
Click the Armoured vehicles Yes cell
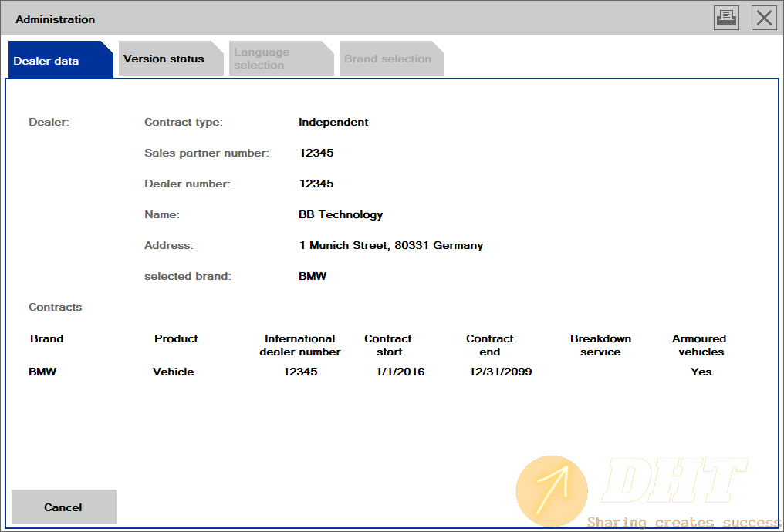click(x=701, y=372)
